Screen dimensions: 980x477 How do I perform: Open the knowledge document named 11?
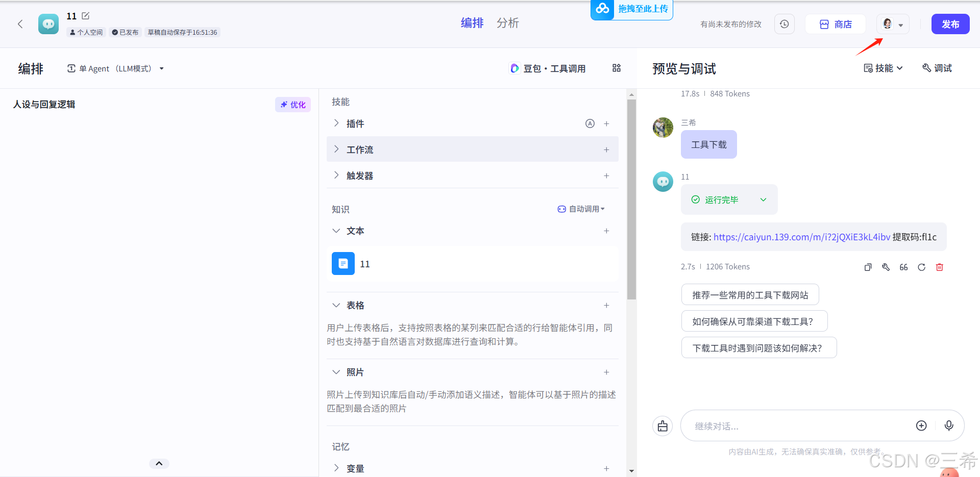473,264
